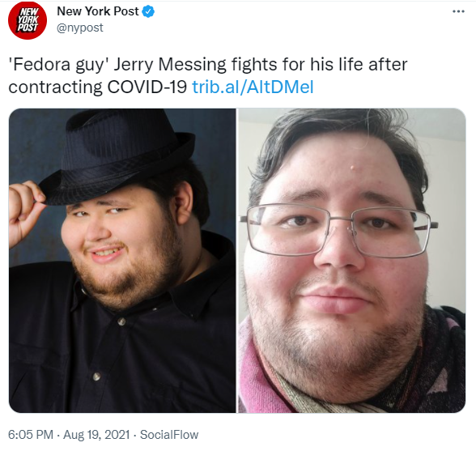The width and height of the screenshot is (476, 451).
Task: Click the white divider between the two photos
Action: click(237, 260)
